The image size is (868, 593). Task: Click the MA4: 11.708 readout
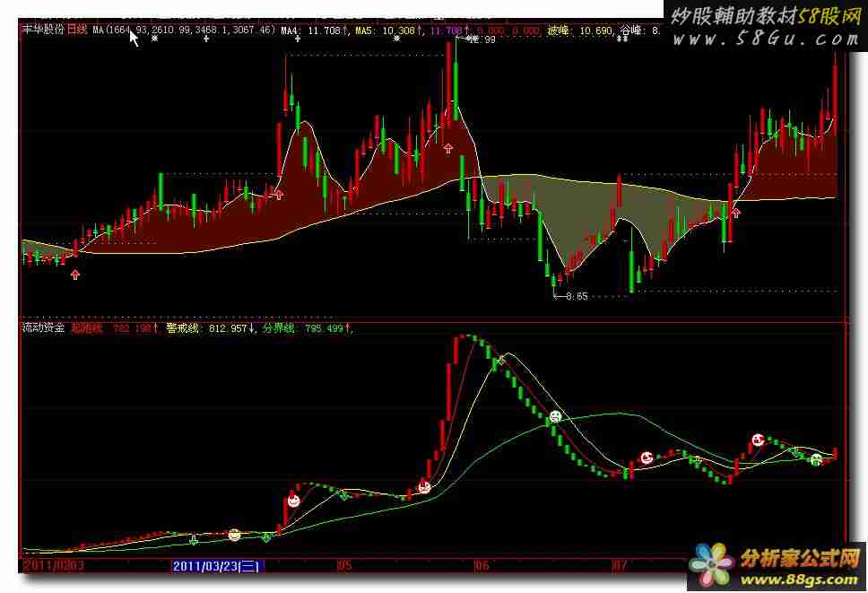click(315, 31)
